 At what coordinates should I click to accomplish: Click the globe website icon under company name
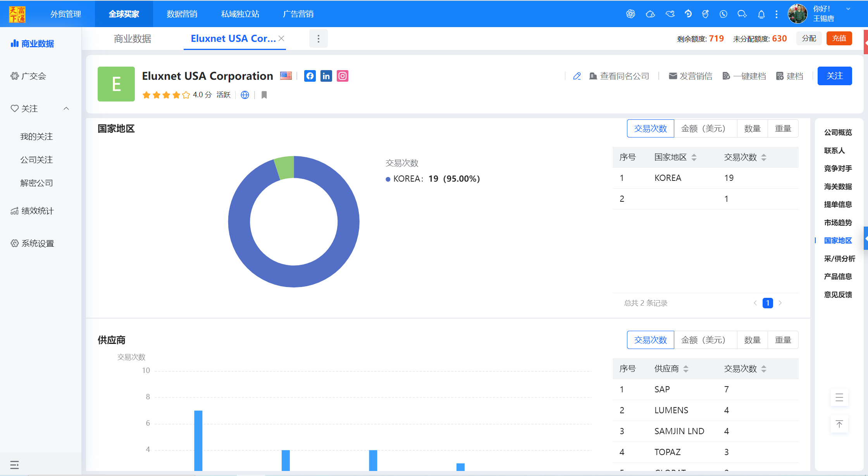[x=245, y=95]
